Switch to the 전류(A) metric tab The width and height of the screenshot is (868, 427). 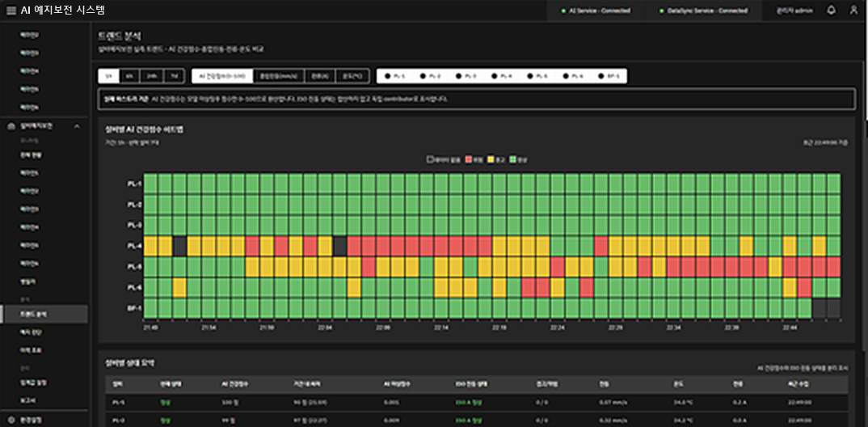point(320,76)
